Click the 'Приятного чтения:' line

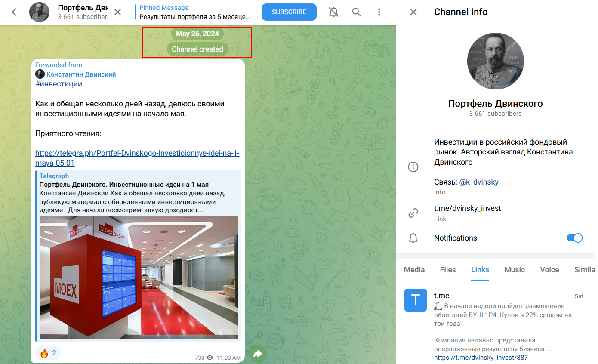coord(68,133)
